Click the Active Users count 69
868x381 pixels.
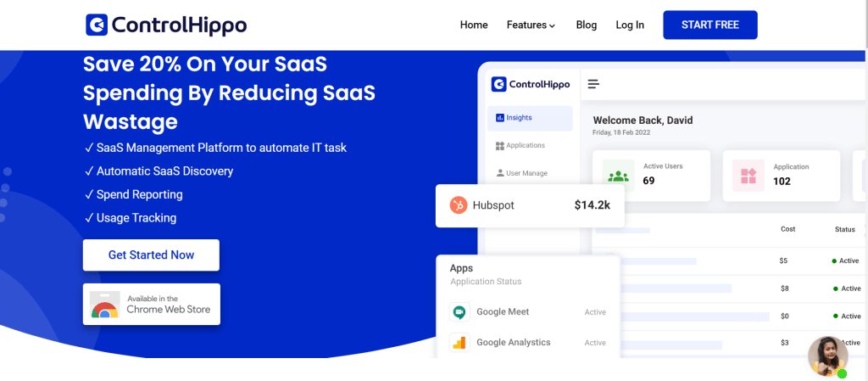(648, 181)
